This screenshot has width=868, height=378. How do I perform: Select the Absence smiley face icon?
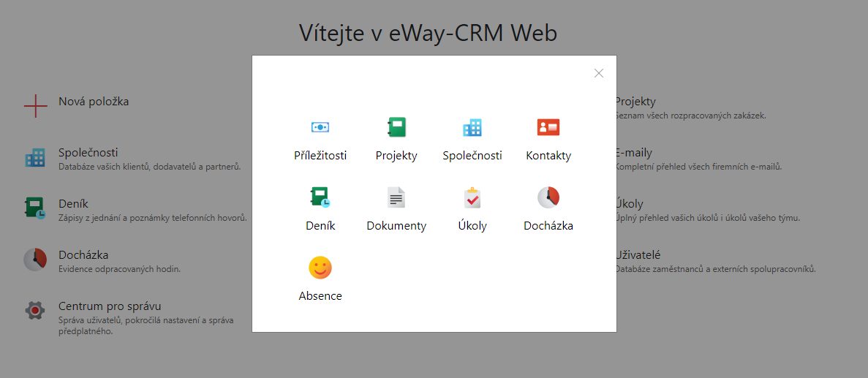click(320, 268)
